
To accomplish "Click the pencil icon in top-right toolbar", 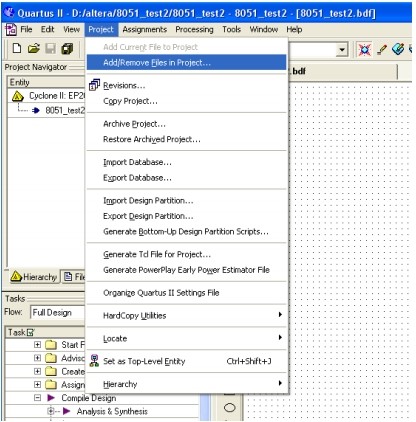I will click(381, 50).
